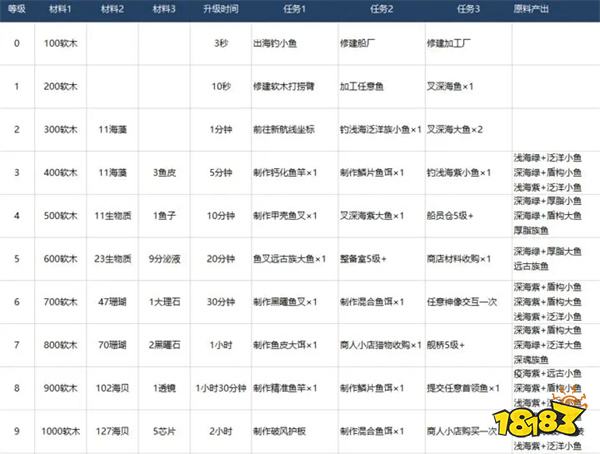Select the '舰桥5级+' task cell

click(x=445, y=345)
